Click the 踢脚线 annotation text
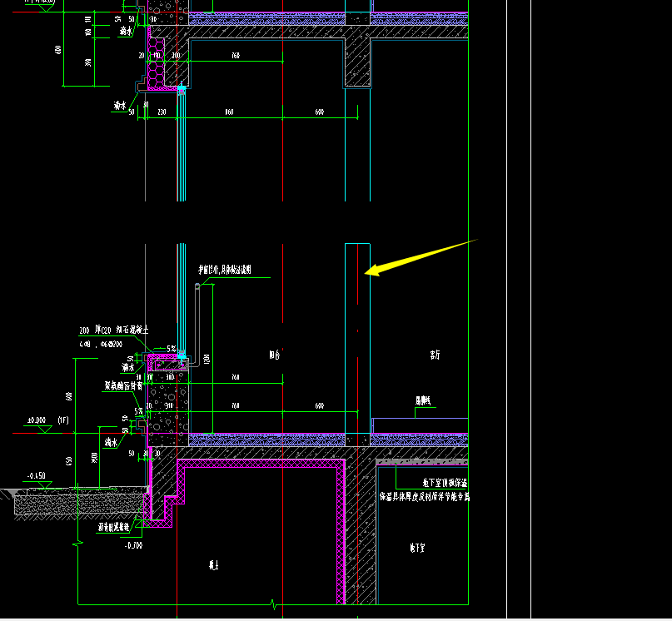 [x=422, y=400]
